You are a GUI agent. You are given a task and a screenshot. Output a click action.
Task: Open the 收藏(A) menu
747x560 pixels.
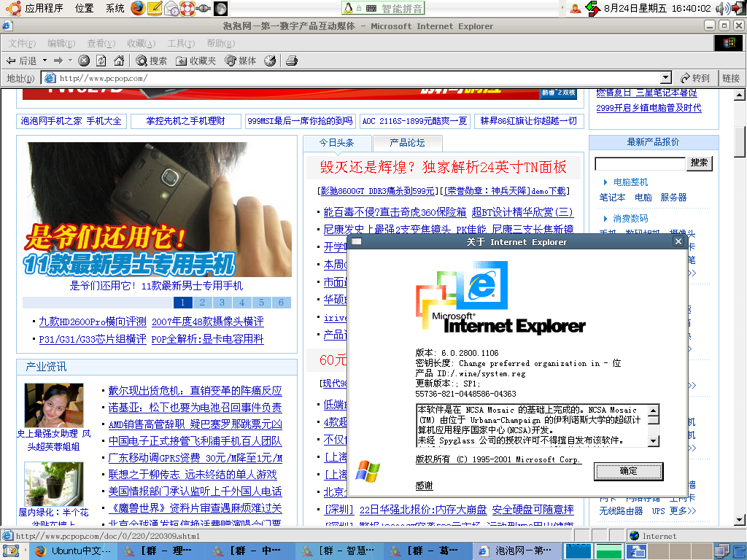pos(141,43)
